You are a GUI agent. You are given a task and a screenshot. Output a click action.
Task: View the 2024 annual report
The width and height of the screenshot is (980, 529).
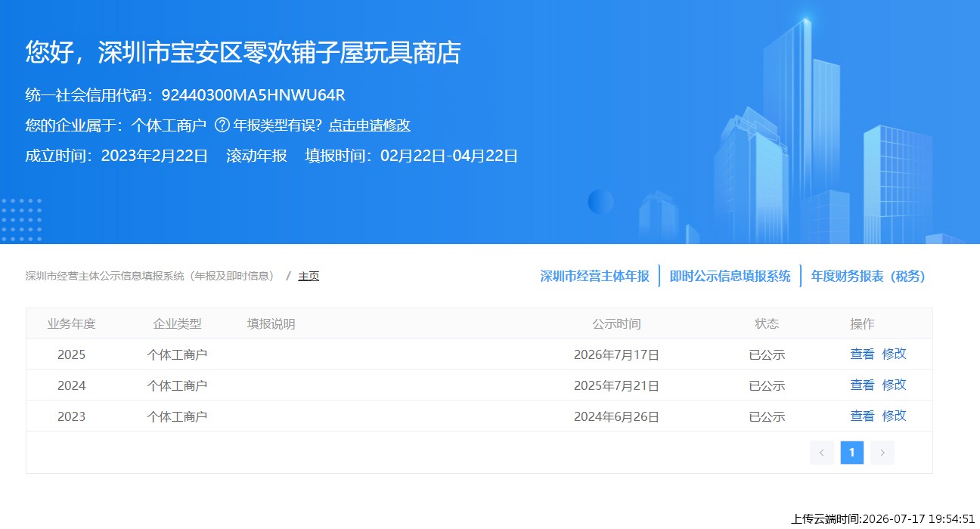tap(862, 385)
